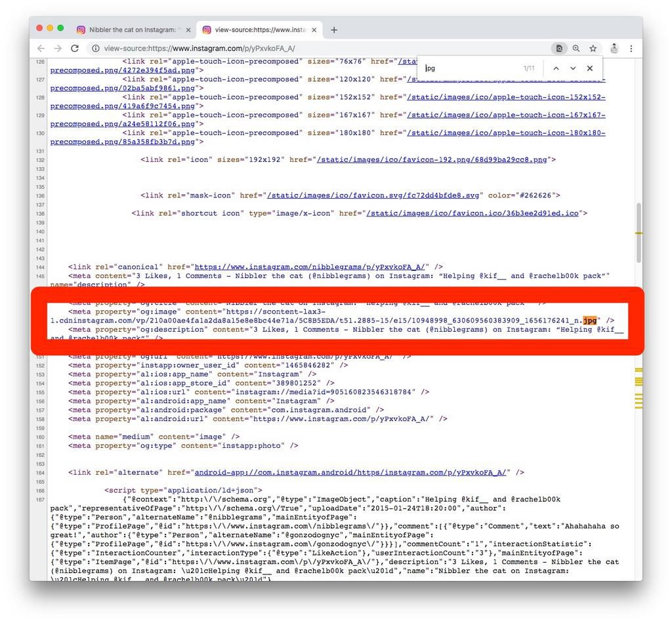672x623 pixels.
Task: Open the 02ba5abf9861.png link
Action: point(123,89)
